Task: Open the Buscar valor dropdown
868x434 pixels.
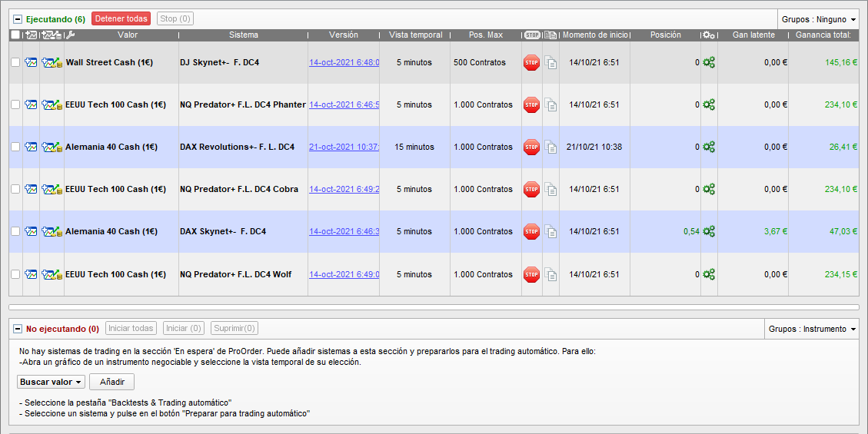Action: coord(51,382)
